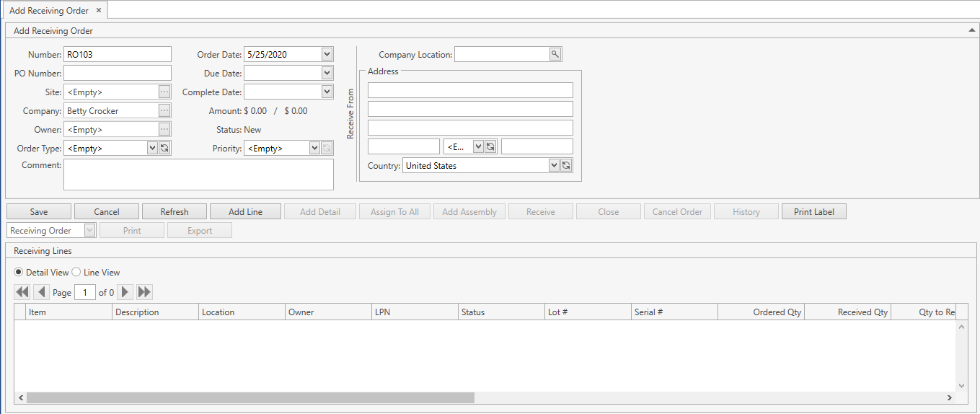Image resolution: width=980 pixels, height=414 pixels.
Task: Go to the last page arrow
Action: 144,292
